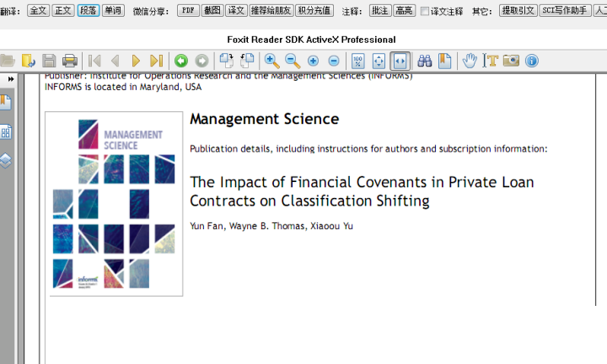607x364 pixels.
Task: Open the bookmarks side panel
Action: point(5,103)
